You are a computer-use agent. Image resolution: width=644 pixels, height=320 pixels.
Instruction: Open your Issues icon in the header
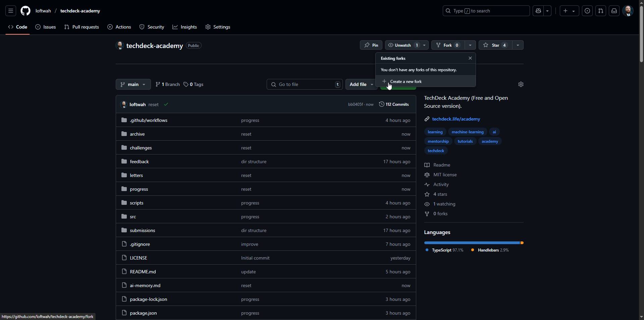pyautogui.click(x=587, y=11)
